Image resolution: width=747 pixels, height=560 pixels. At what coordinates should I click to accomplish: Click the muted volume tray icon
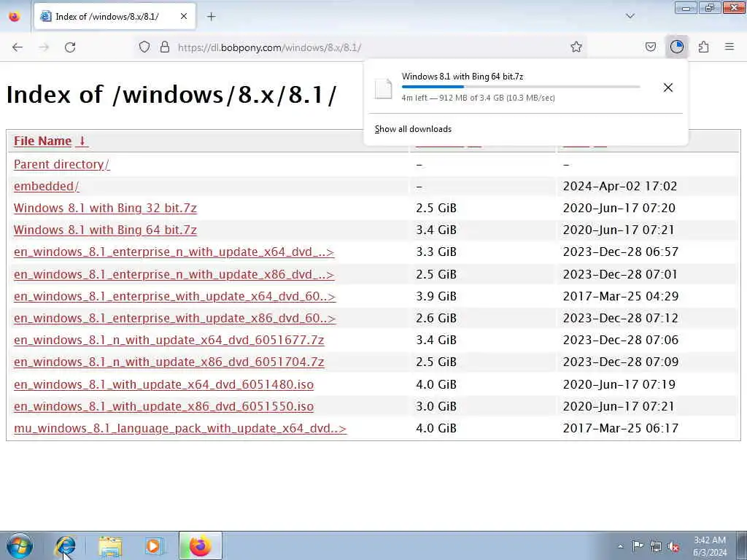(x=673, y=546)
